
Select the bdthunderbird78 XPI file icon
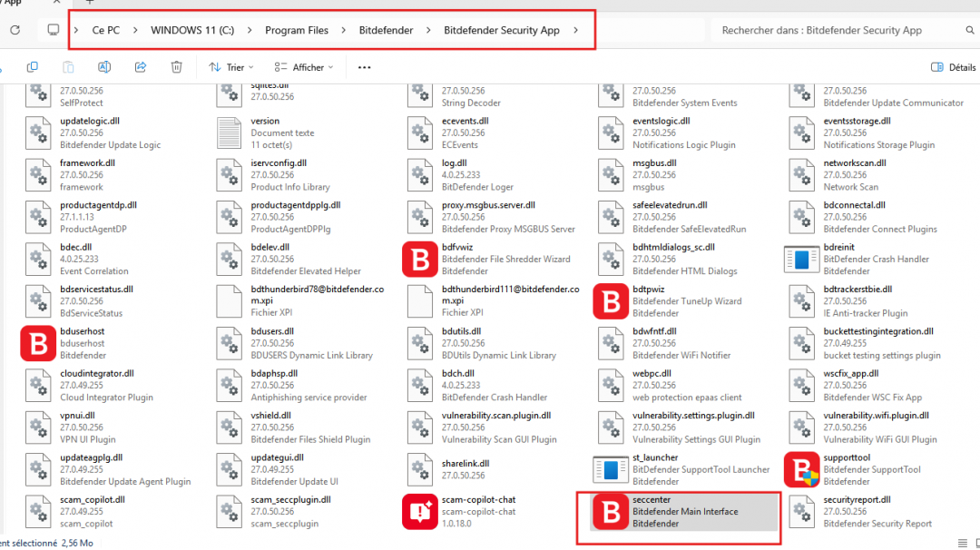tap(229, 301)
